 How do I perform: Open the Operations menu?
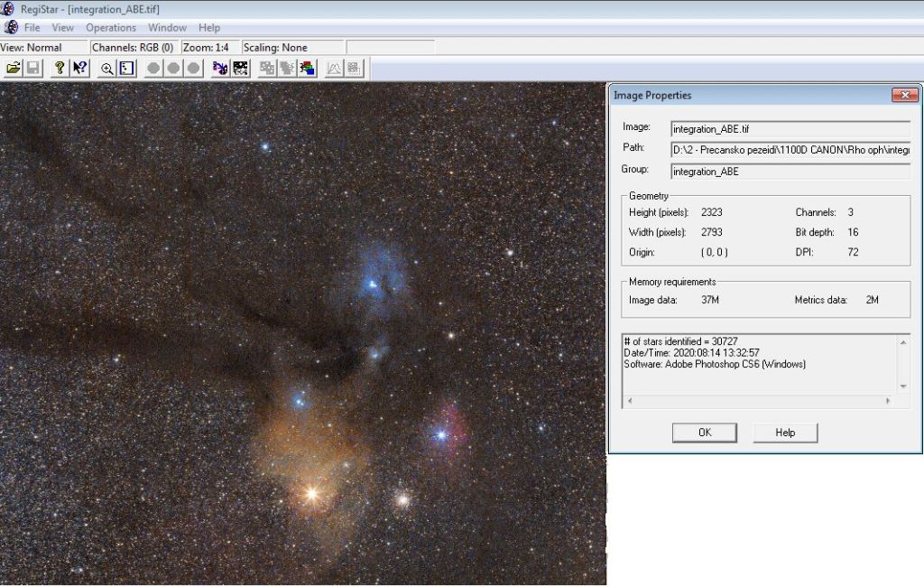coord(111,28)
